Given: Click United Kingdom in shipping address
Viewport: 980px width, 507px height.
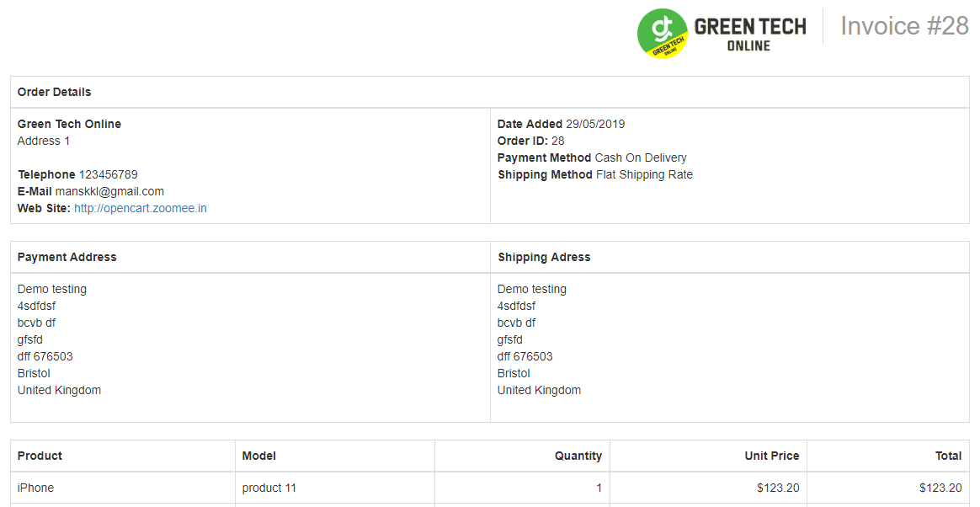Looking at the screenshot, I should [540, 390].
